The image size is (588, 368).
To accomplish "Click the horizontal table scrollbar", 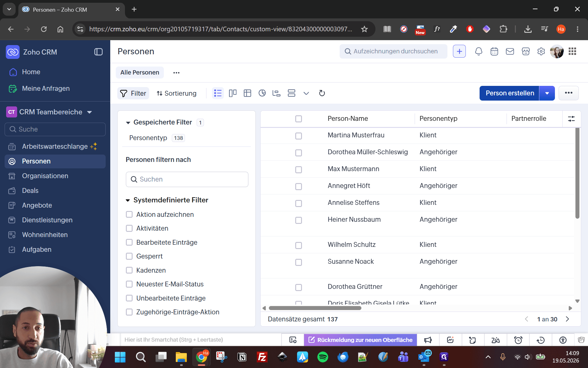I will click(315, 308).
